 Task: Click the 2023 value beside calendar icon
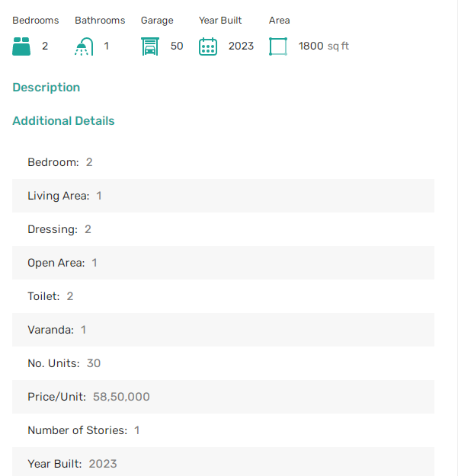coord(241,46)
